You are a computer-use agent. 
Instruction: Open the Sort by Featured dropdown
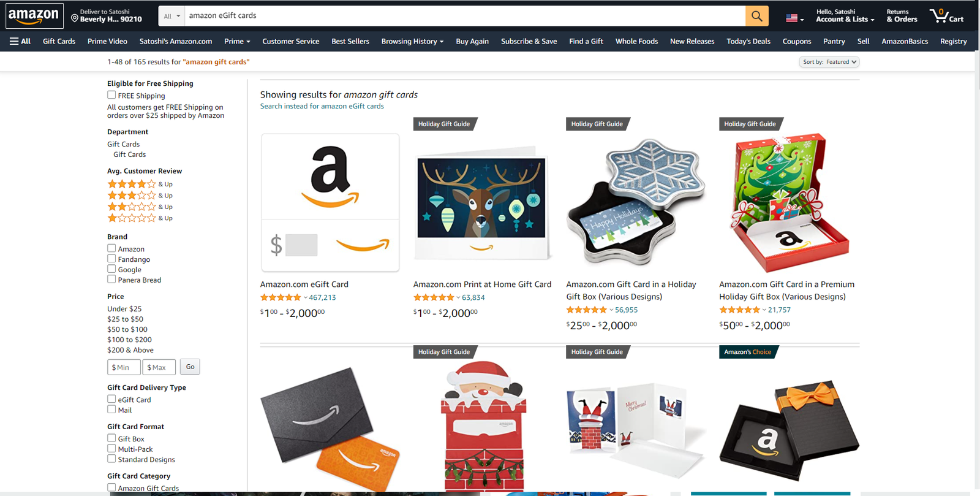coord(829,62)
